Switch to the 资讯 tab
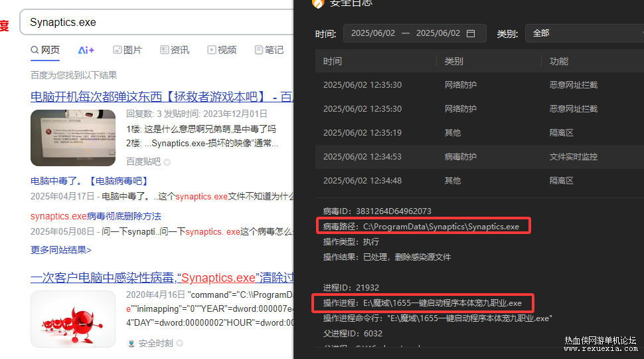 pyautogui.click(x=175, y=50)
